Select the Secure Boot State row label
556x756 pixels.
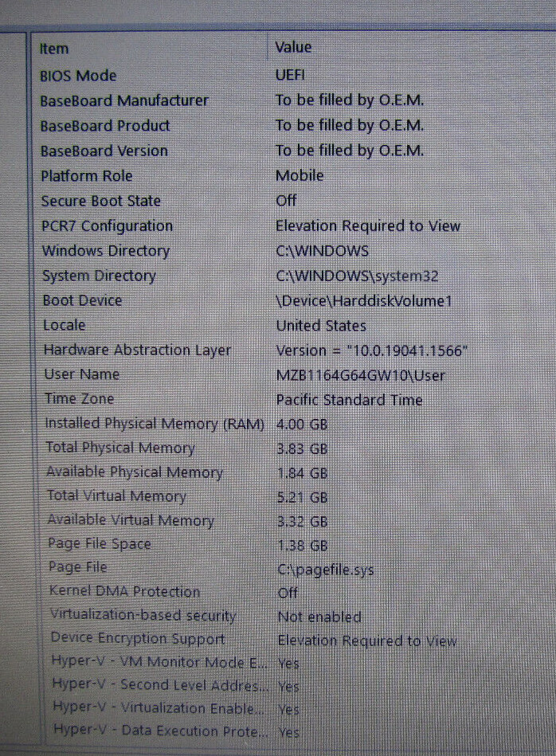101,201
